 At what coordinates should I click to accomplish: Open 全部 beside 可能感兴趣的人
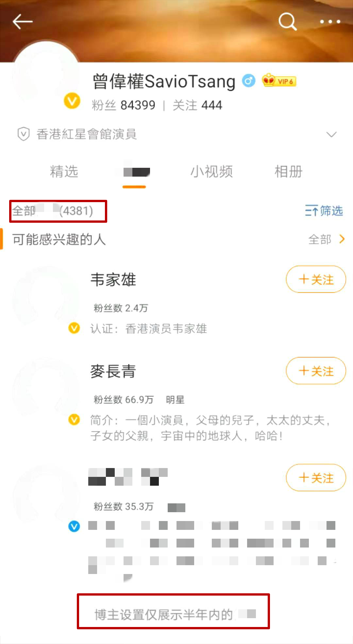click(x=326, y=240)
